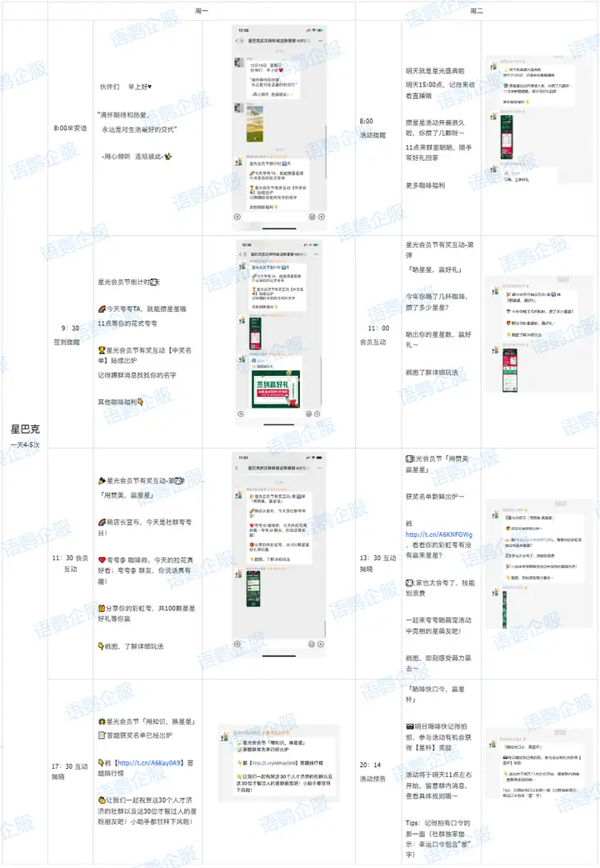Open the green 签到赢好礼 banner image
Viewport: 600px width, 868px height.
click(x=276, y=389)
